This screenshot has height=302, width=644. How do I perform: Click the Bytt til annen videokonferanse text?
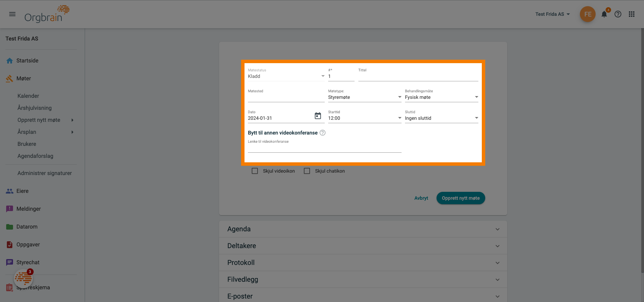(x=283, y=133)
